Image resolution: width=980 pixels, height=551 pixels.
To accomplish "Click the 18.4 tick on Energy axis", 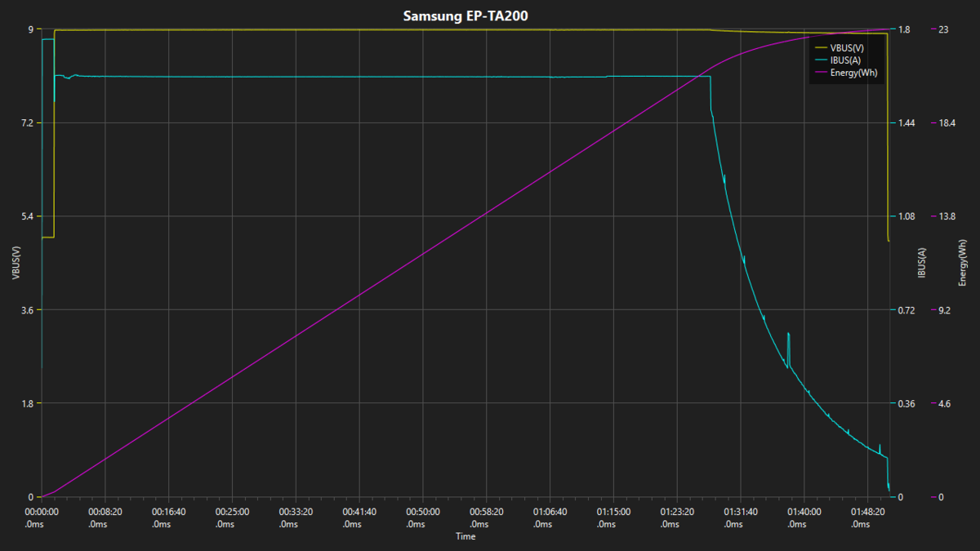I will pos(947,123).
